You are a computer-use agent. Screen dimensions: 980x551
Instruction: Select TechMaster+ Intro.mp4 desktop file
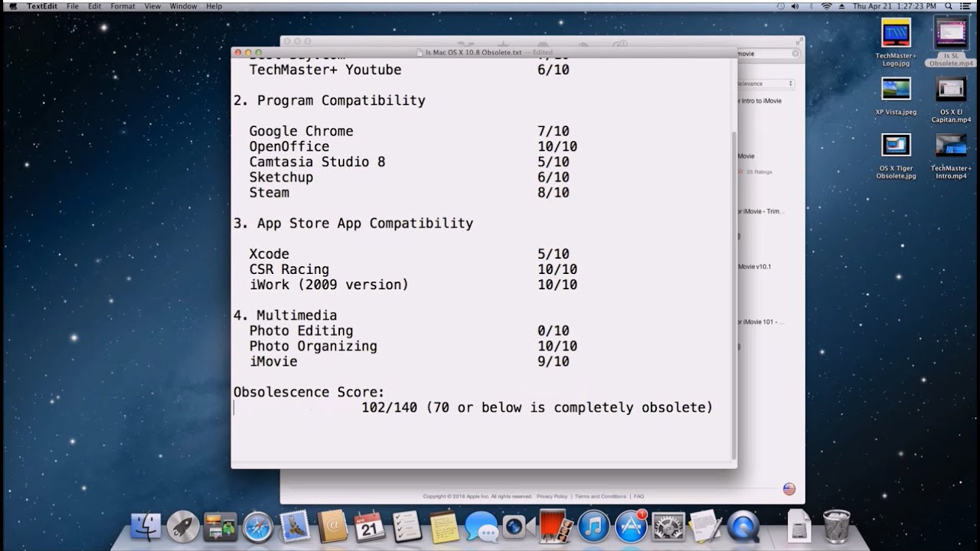[951, 156]
